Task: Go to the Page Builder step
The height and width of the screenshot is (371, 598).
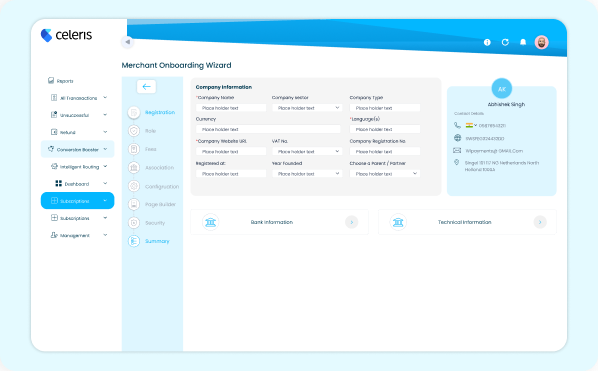Action: coord(152,204)
